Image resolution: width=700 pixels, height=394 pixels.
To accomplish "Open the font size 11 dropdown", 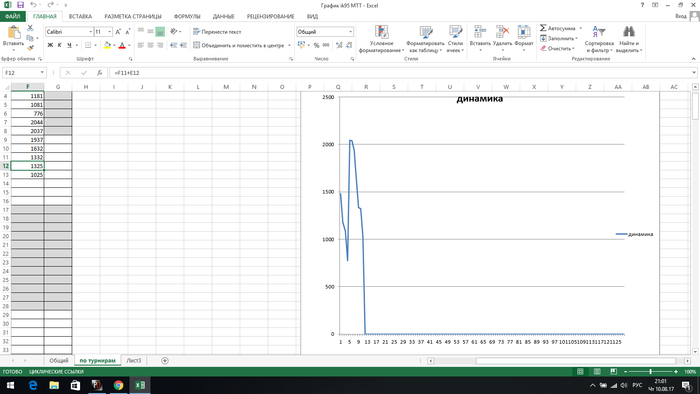I will pyautogui.click(x=109, y=32).
